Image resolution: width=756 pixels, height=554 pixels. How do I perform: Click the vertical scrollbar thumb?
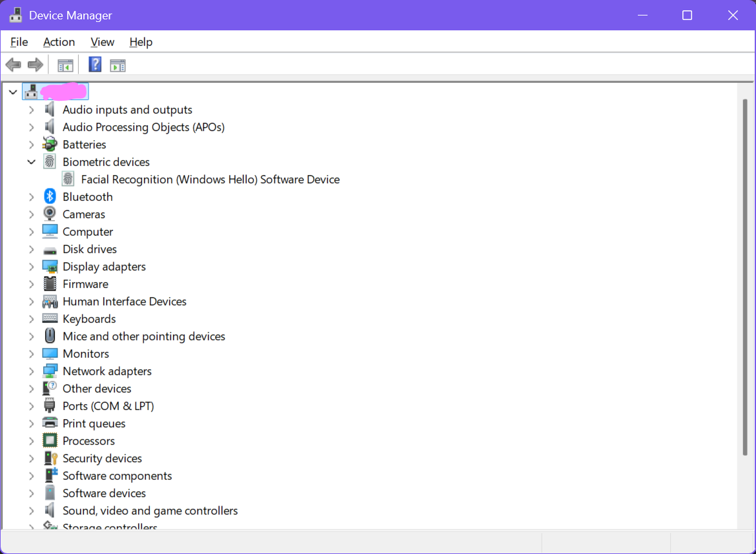pos(745,277)
